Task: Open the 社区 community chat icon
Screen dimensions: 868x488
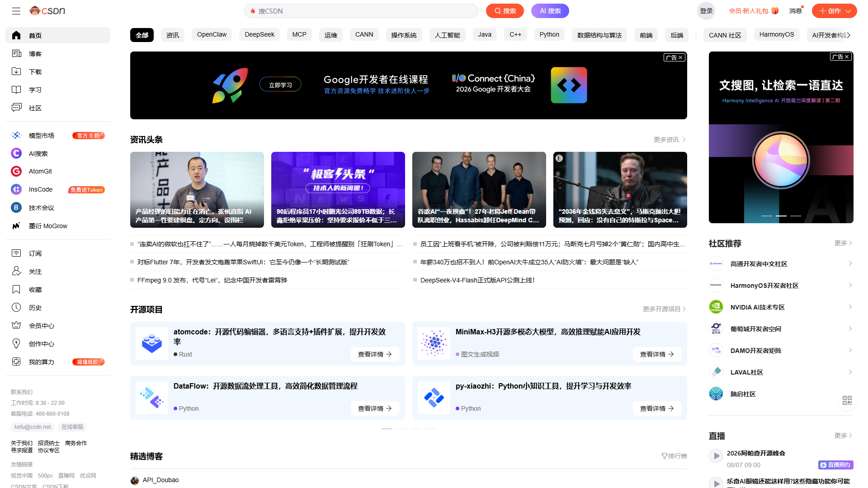Action: pos(16,108)
